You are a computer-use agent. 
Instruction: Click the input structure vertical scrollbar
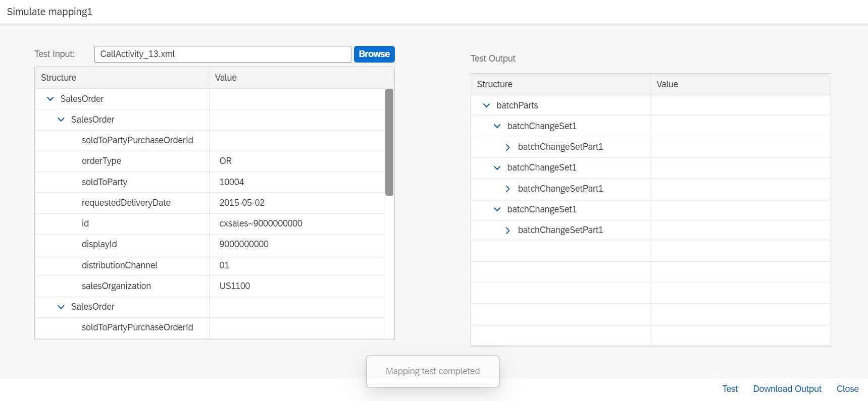click(x=389, y=142)
